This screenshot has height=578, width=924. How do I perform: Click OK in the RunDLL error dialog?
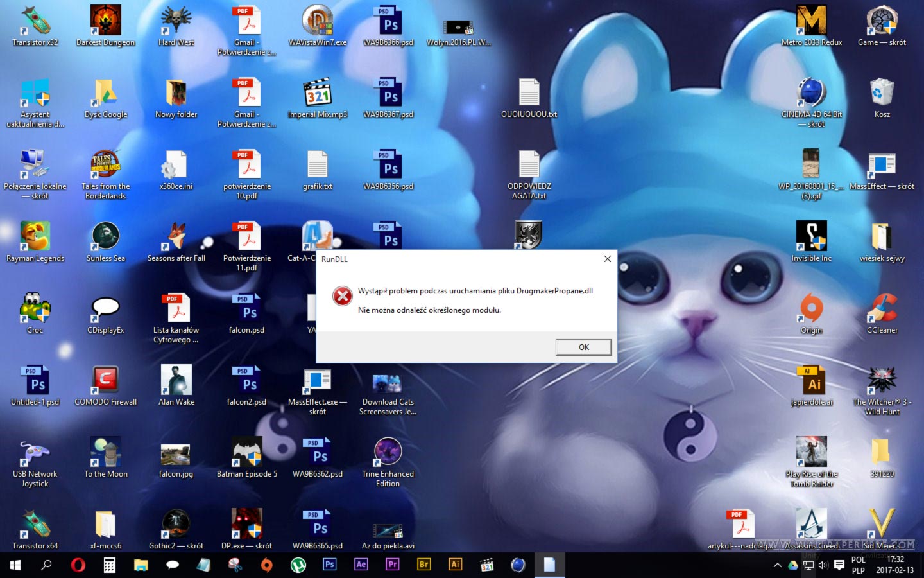click(583, 347)
